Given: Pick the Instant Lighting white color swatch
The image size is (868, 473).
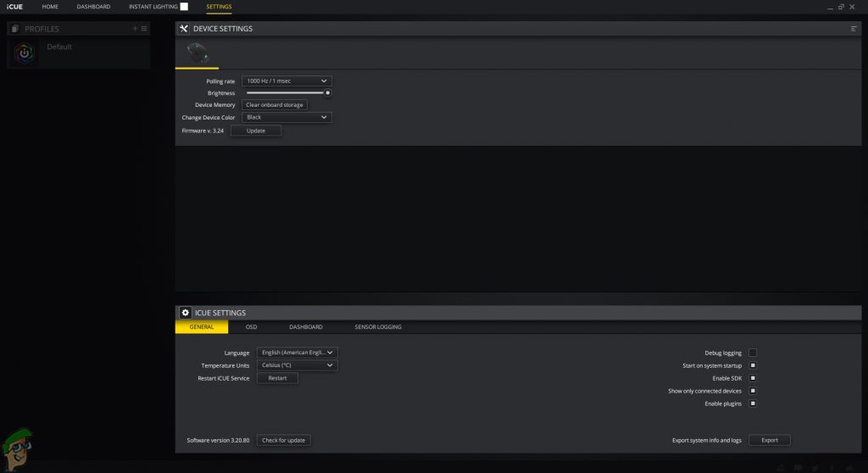Looking at the screenshot, I should 184,7.
